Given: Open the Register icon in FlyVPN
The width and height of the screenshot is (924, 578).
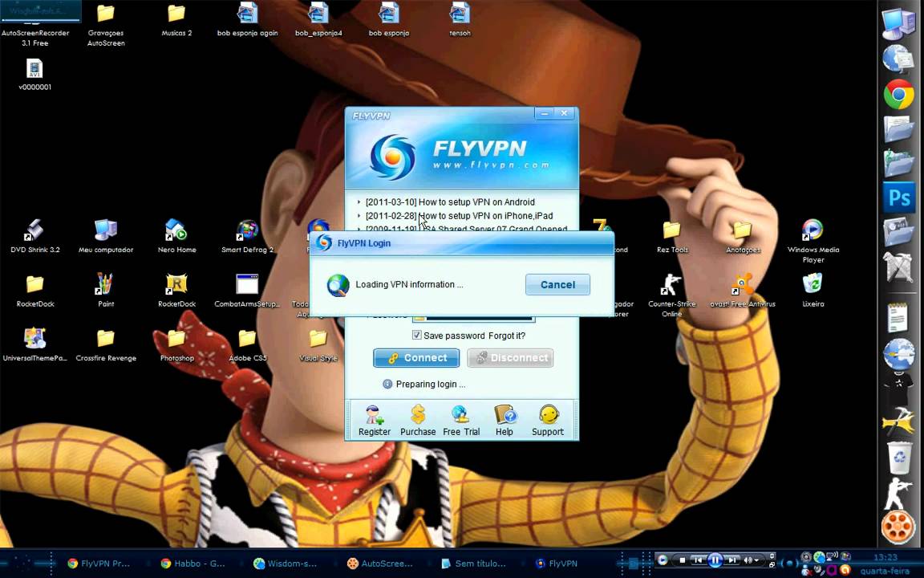Looking at the screenshot, I should (375, 421).
